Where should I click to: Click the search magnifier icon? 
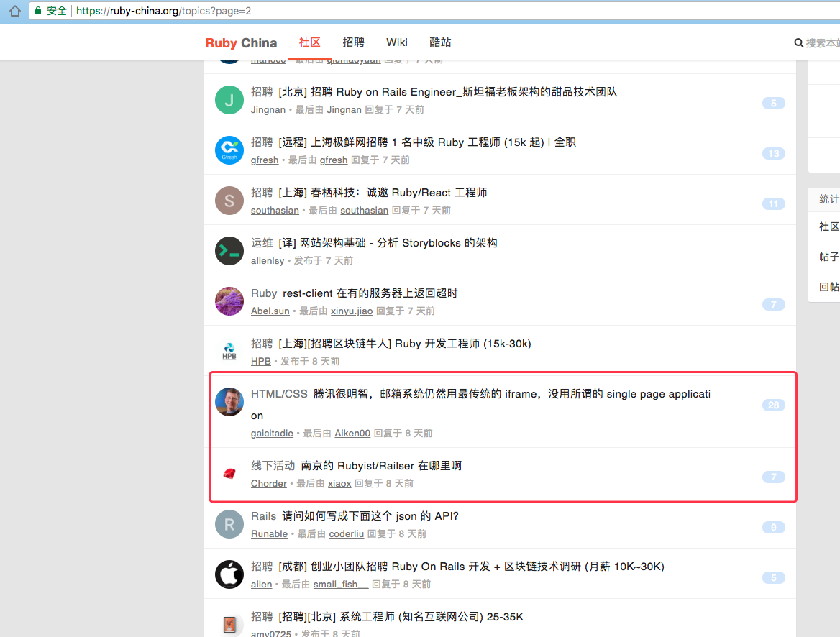[x=798, y=43]
